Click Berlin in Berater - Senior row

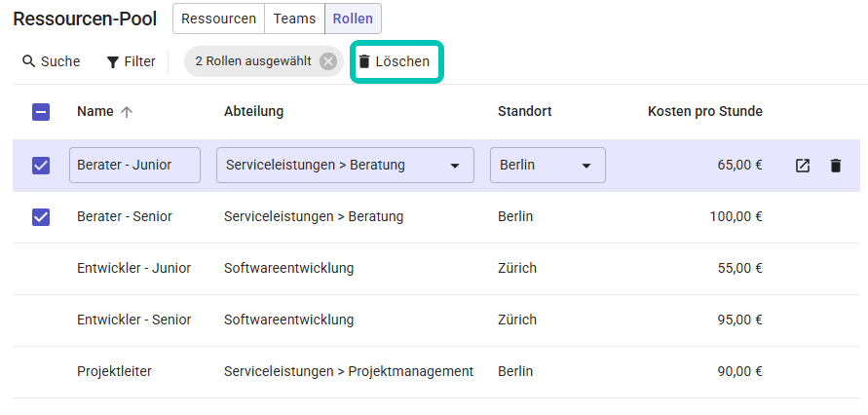tap(515, 217)
